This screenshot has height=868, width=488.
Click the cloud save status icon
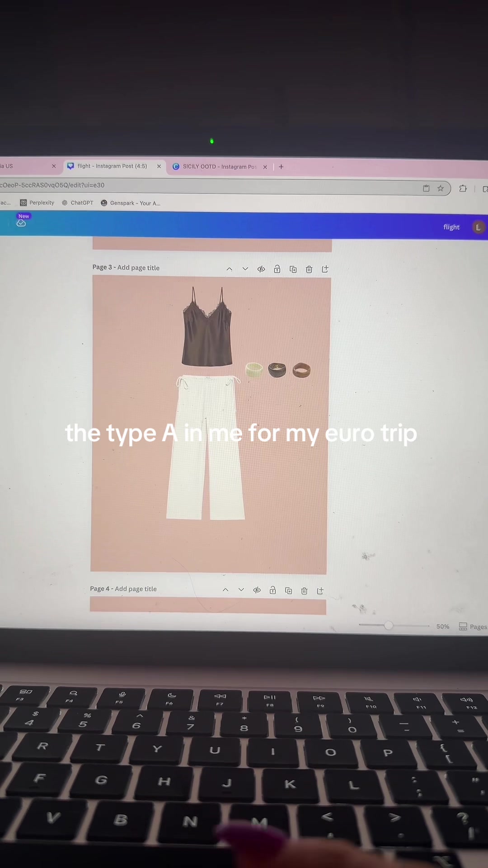[21, 222]
